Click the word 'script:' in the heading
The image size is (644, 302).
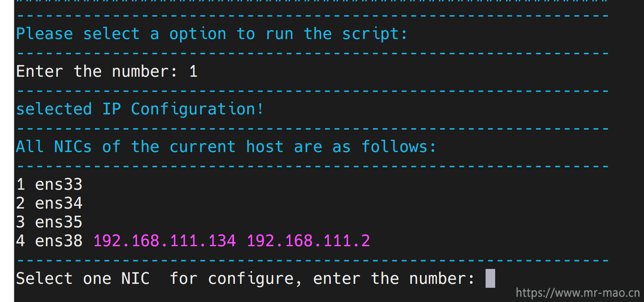pyautogui.click(x=374, y=34)
